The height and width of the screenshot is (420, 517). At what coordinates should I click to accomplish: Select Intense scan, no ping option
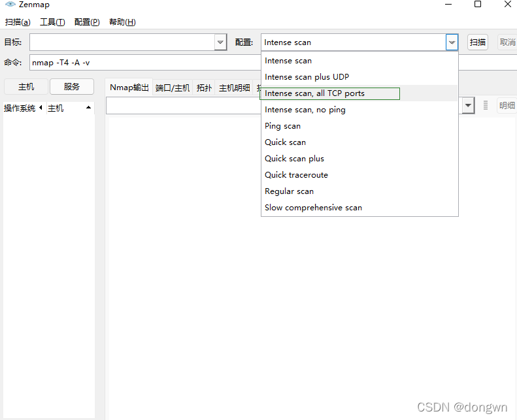[359, 109]
